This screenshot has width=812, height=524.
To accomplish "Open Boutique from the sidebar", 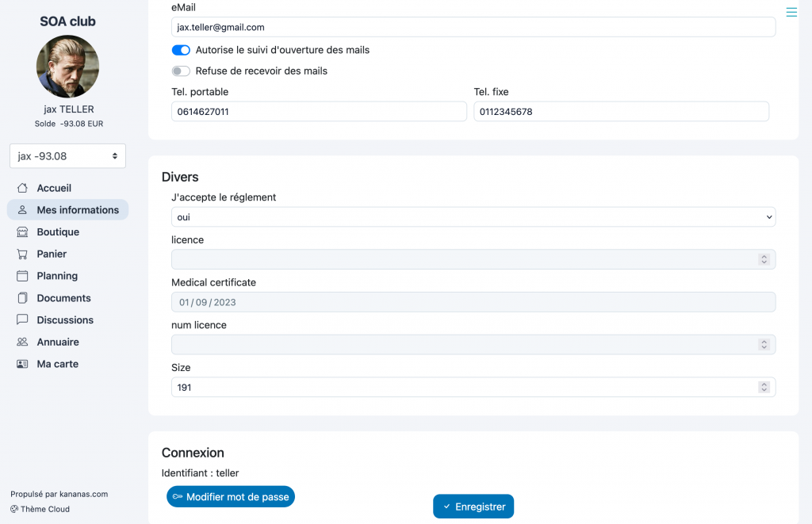I will point(68,232).
